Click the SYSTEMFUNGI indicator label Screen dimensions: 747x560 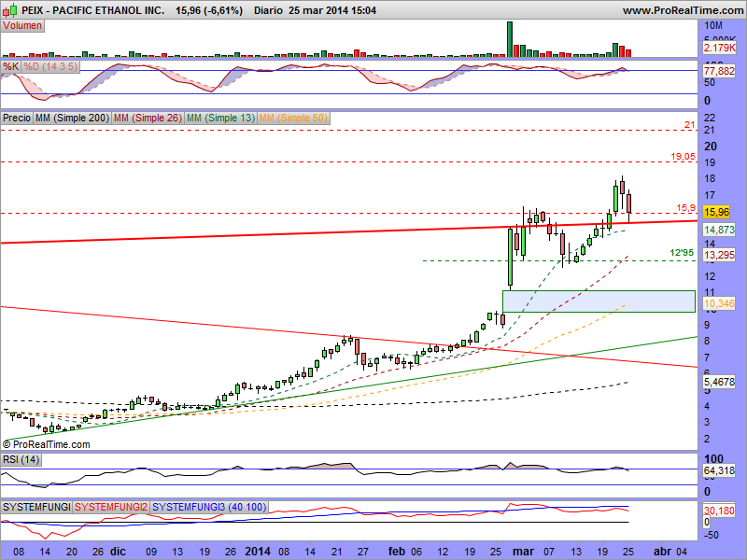coord(36,507)
